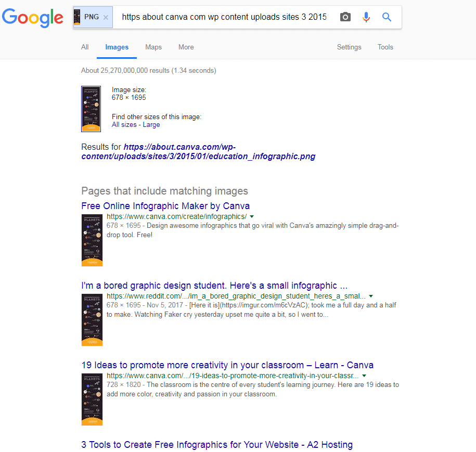The image size is (476, 452).
Task: Expand dropdown next to the reddit.com URL
Action: pos(371,296)
